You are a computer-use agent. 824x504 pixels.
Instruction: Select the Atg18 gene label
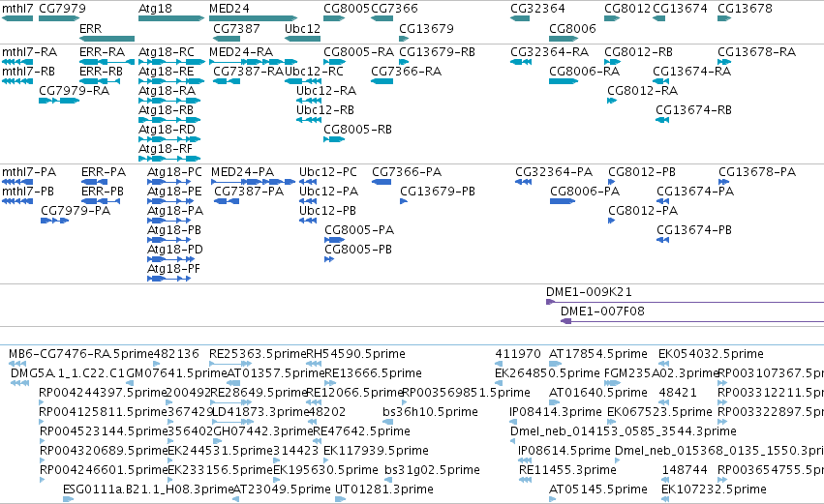pos(155,9)
